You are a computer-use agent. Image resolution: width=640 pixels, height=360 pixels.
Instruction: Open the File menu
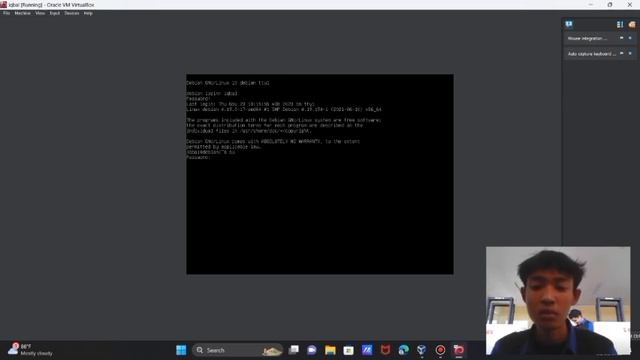(x=7, y=13)
